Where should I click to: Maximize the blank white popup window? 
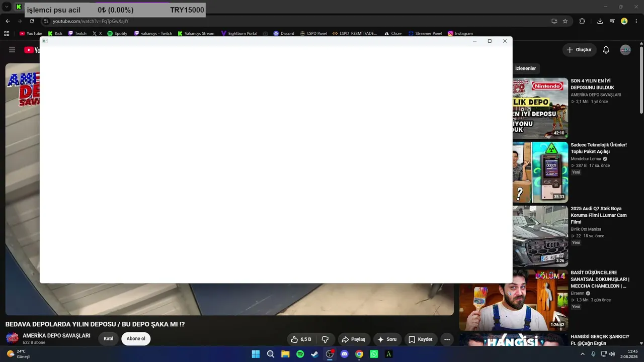point(490,41)
